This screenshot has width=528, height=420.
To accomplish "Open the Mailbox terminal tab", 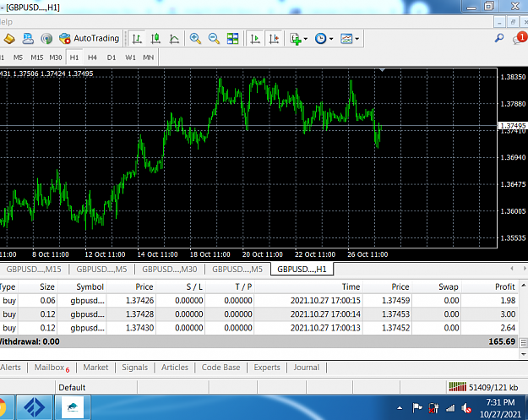I will [52, 368].
